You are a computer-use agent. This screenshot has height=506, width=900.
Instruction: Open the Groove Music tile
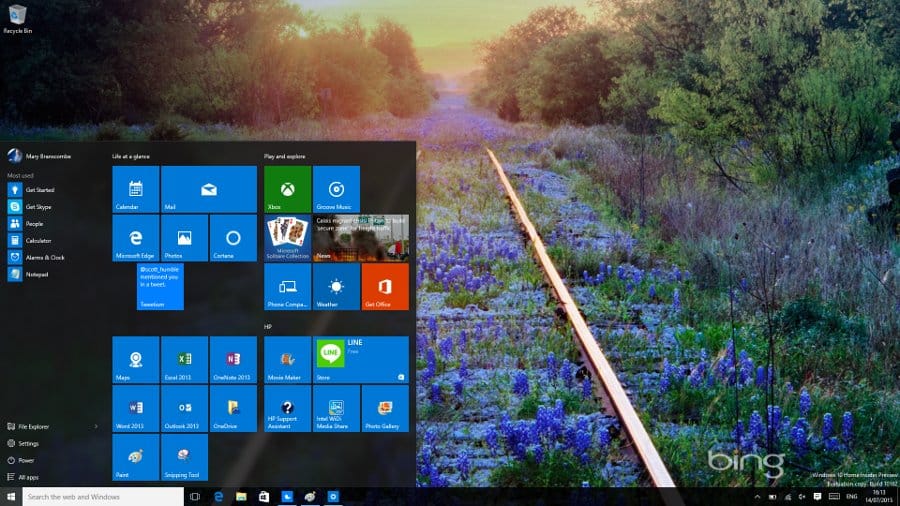[x=336, y=189]
